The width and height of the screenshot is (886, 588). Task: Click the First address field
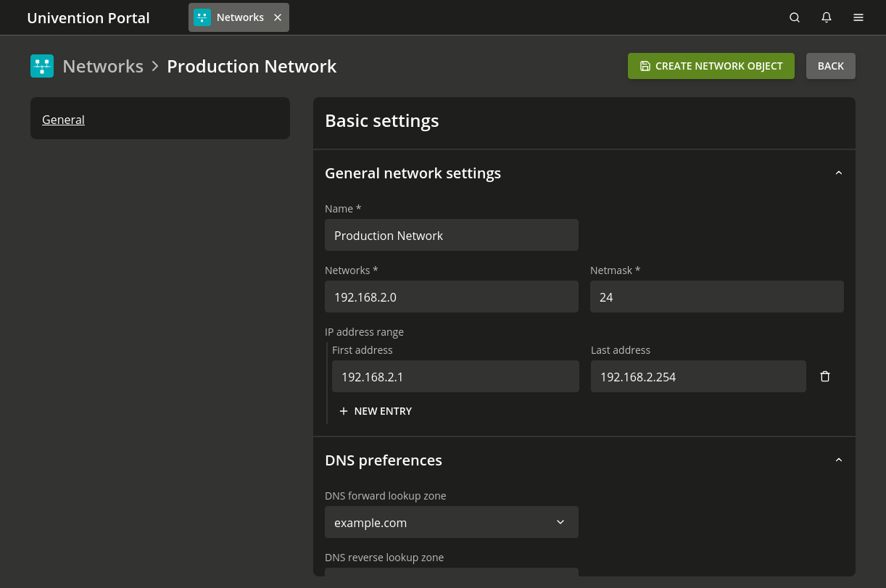pyautogui.click(x=455, y=376)
